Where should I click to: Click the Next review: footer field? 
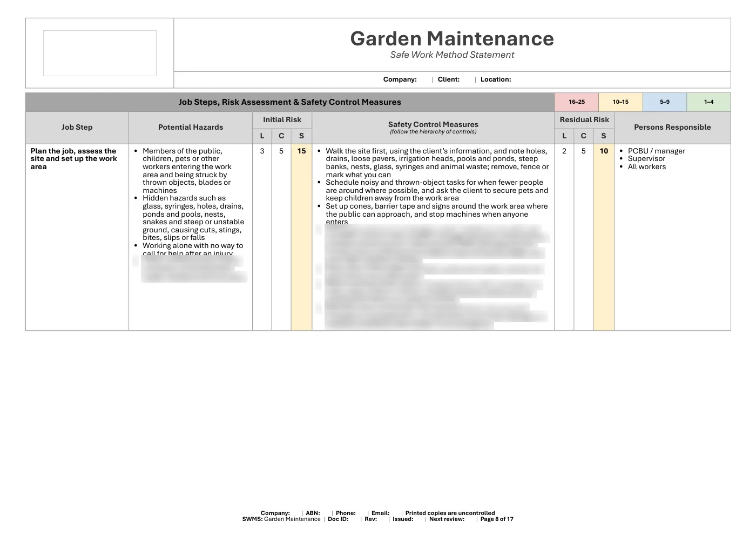pyautogui.click(x=447, y=519)
